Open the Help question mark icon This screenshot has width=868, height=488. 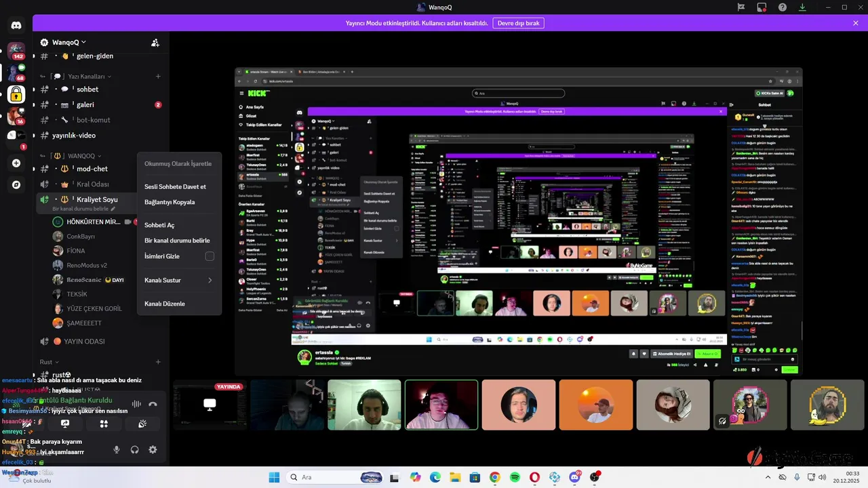[783, 7]
